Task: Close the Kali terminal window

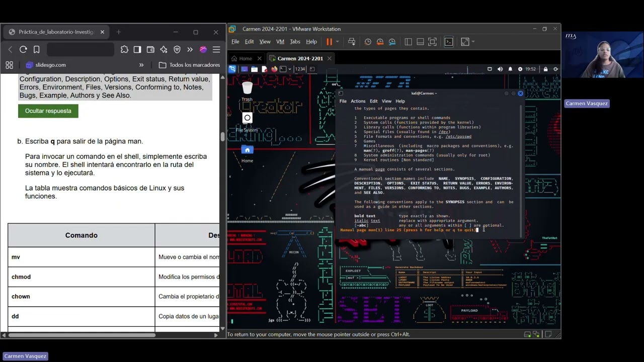Action: [x=520, y=93]
